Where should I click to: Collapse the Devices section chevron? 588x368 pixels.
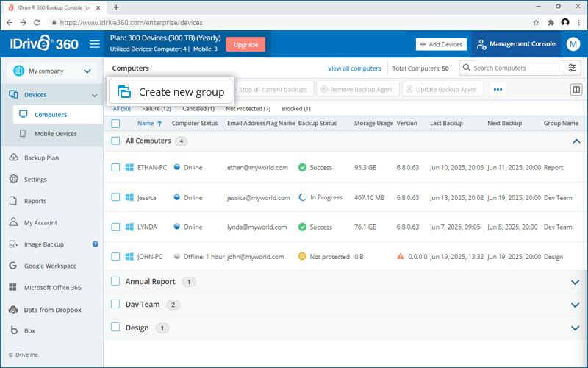point(95,96)
